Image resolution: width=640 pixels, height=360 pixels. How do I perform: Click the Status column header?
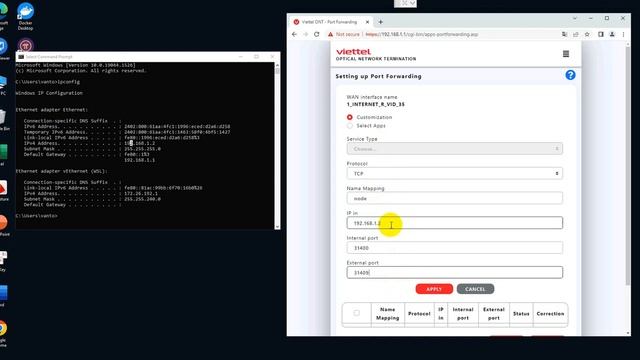521,313
